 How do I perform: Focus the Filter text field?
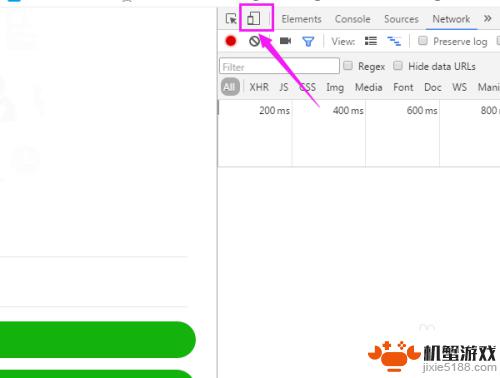point(279,66)
